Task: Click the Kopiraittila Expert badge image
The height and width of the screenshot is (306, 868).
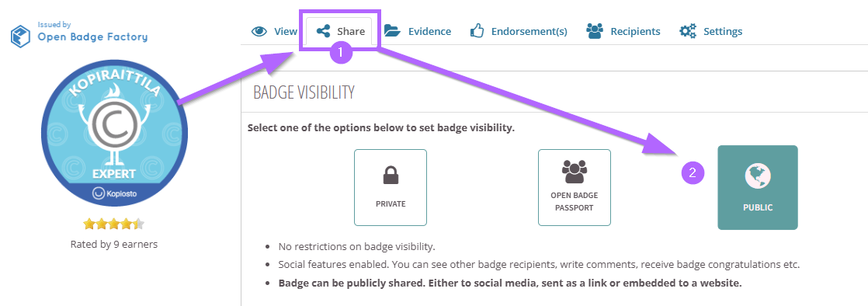Action: point(115,137)
